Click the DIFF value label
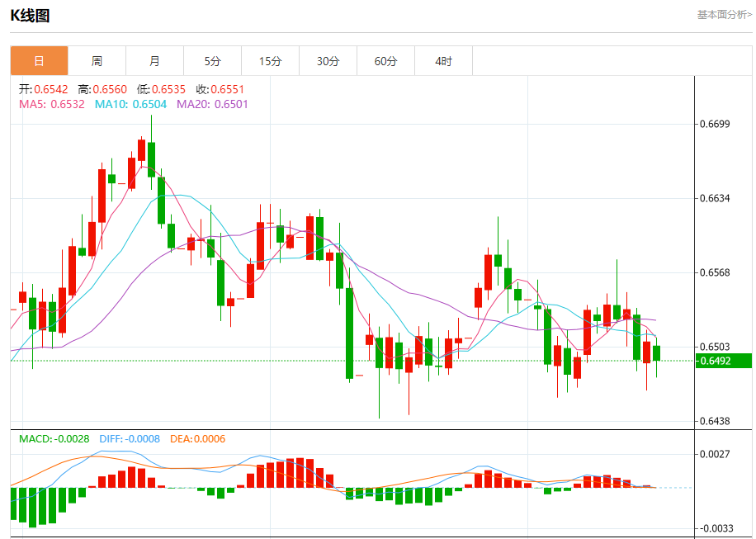 [130, 439]
